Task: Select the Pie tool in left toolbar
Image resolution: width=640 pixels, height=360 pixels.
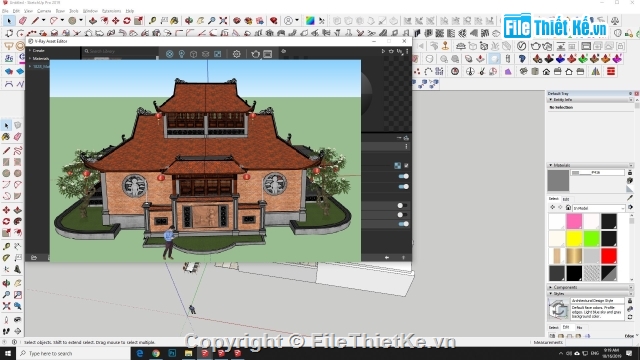Action: pyautogui.click(x=18, y=196)
